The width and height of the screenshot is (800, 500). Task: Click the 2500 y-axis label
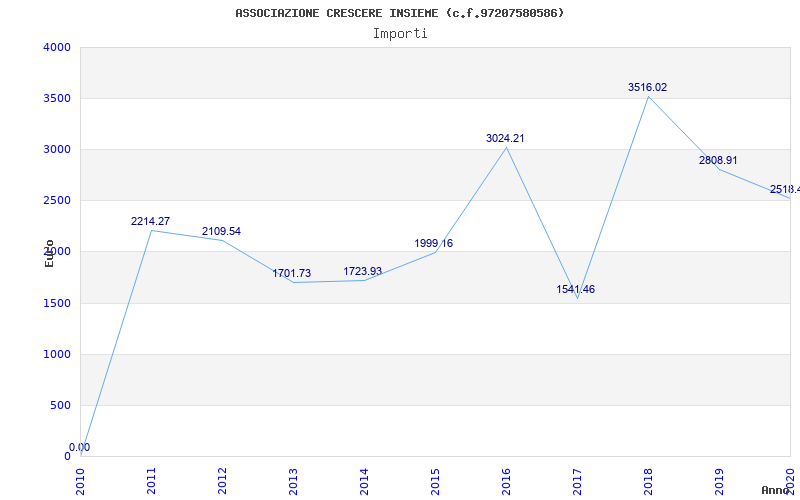[57, 201]
